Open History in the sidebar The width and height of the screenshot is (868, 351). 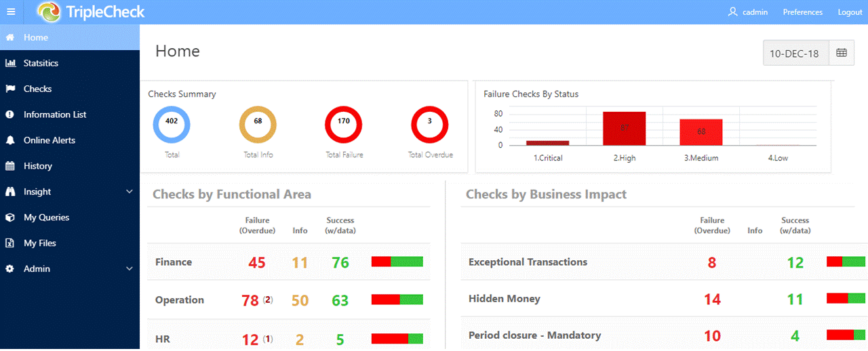point(70,166)
